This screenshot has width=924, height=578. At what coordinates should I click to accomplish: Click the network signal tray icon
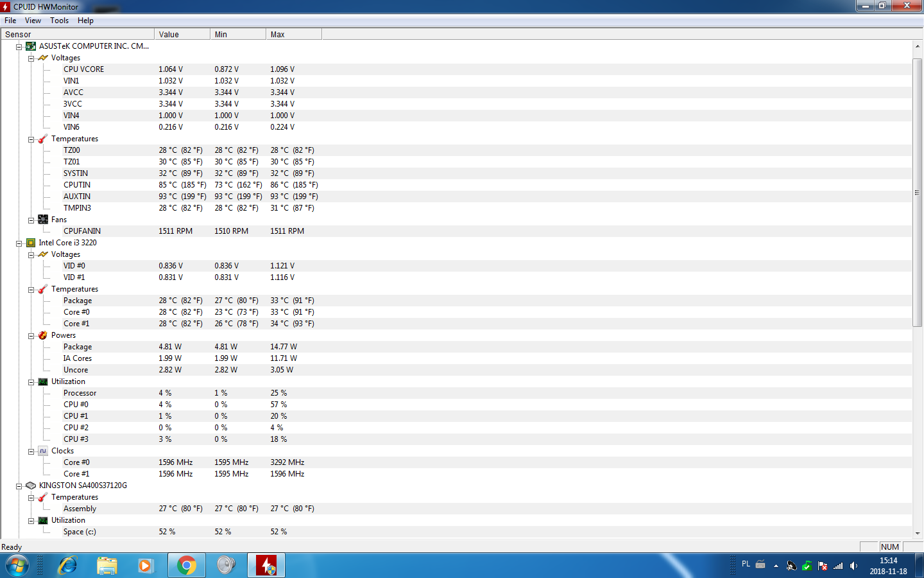pos(838,566)
